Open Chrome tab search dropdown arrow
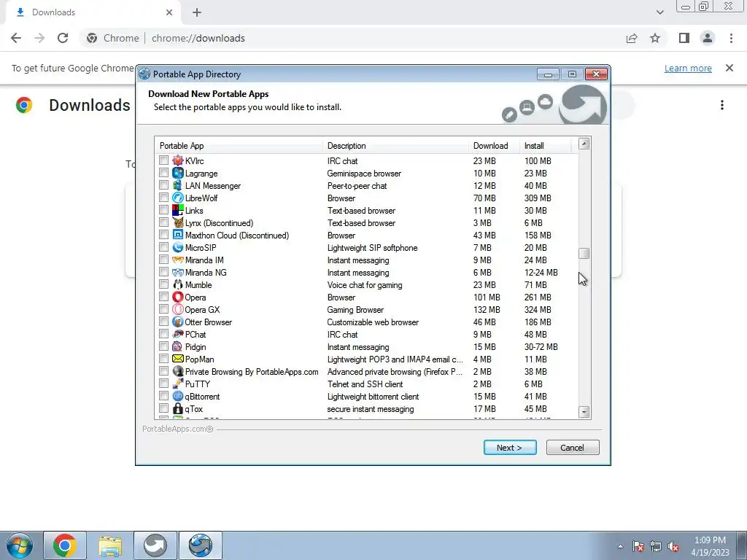Image resolution: width=747 pixels, height=560 pixels. pyautogui.click(x=659, y=12)
